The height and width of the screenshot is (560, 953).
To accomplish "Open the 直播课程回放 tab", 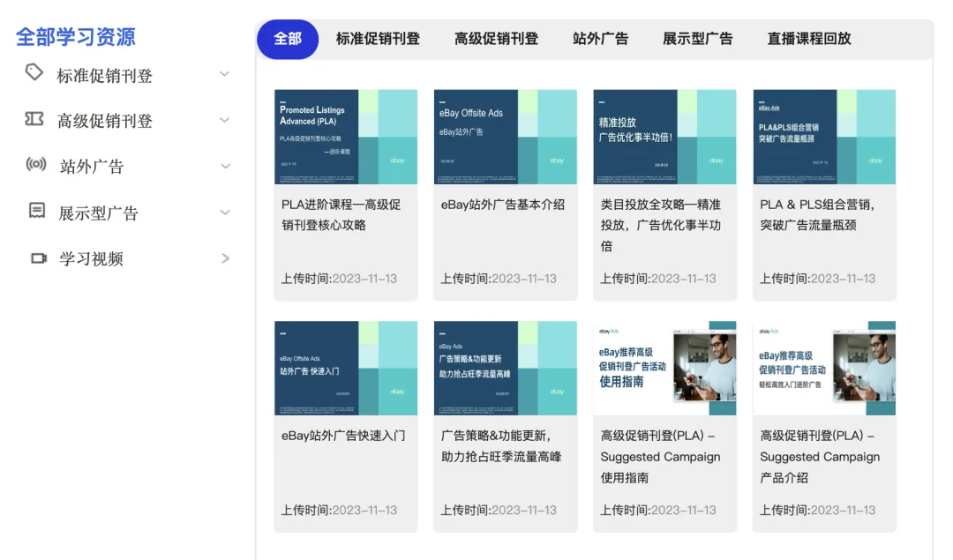I will (809, 39).
